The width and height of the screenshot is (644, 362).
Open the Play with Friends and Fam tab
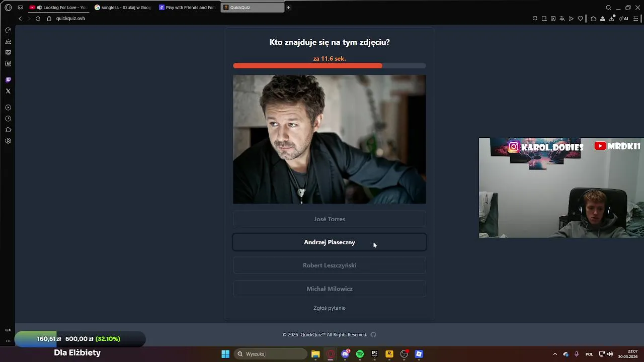pos(187,8)
